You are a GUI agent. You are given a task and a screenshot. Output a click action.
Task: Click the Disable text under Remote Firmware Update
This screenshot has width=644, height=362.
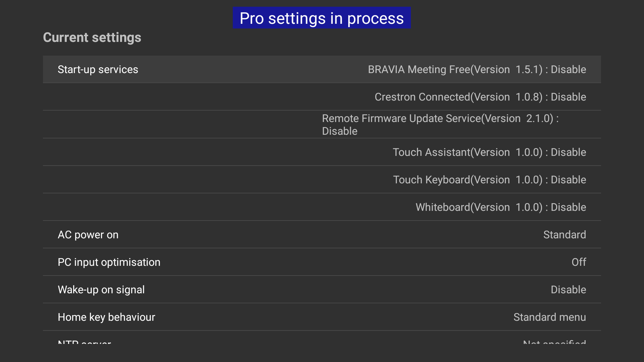[339, 131]
